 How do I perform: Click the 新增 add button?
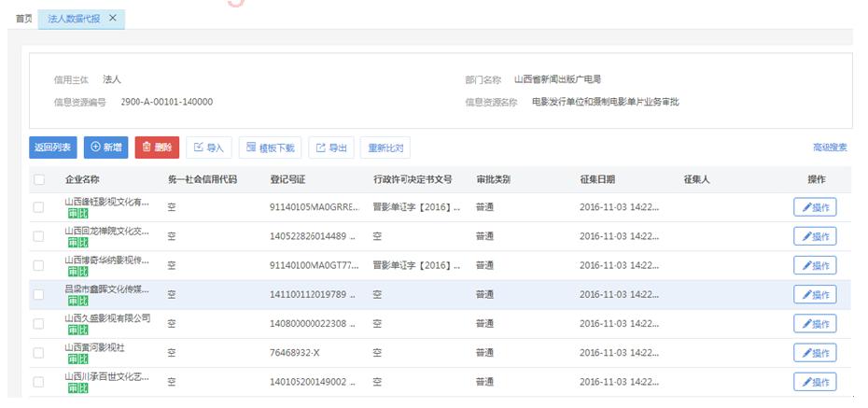[106, 148]
